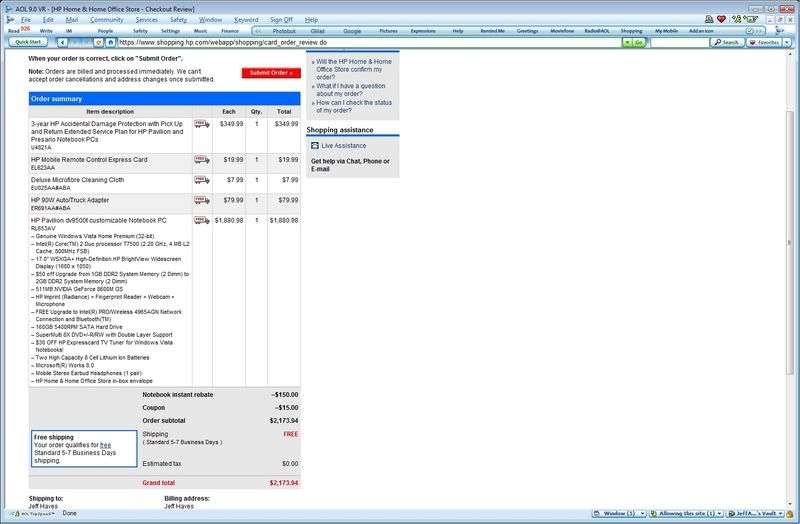The width and height of the screenshot is (800, 524).
Task: Open the Settings toolbar item
Action: click(x=170, y=31)
